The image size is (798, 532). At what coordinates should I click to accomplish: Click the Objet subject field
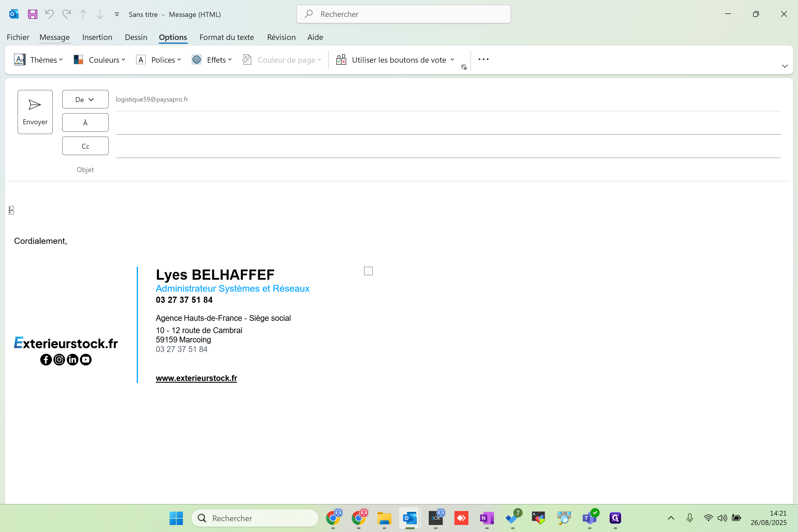pos(448,170)
